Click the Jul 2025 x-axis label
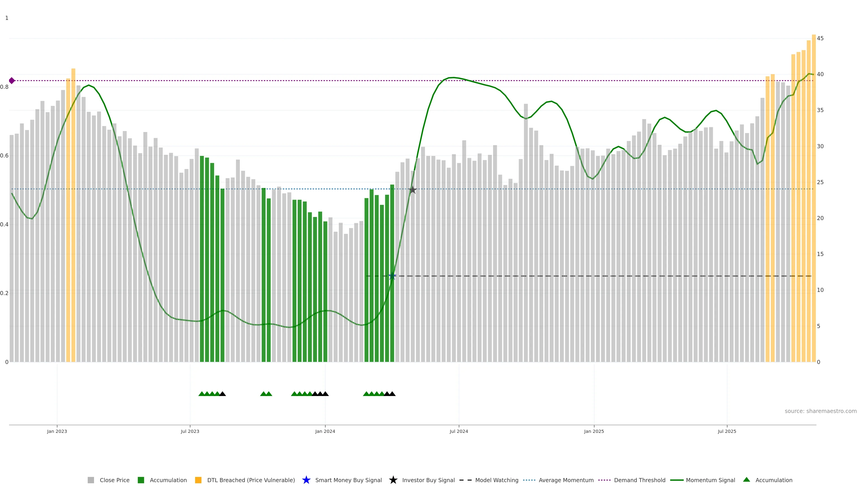 727,431
